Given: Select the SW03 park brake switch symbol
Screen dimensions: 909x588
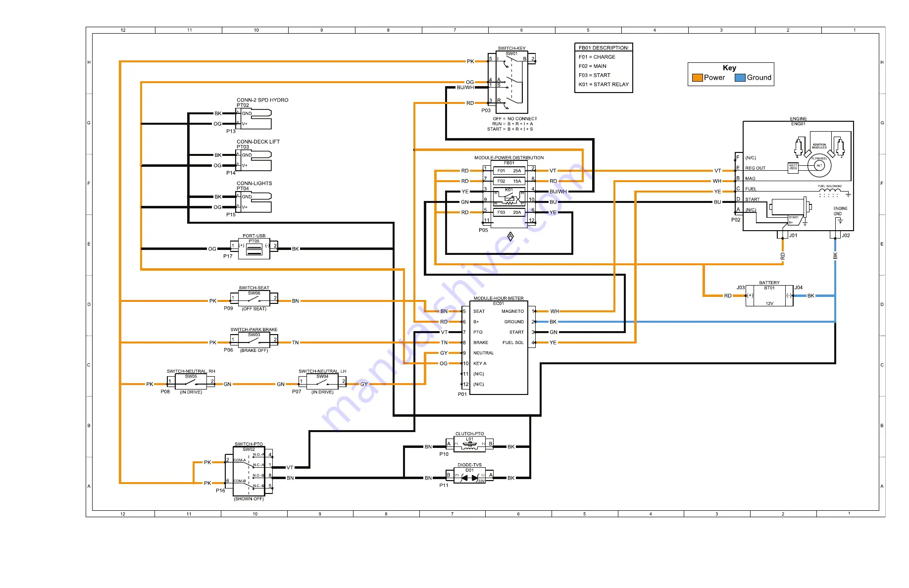Looking at the screenshot, I should point(254,340).
